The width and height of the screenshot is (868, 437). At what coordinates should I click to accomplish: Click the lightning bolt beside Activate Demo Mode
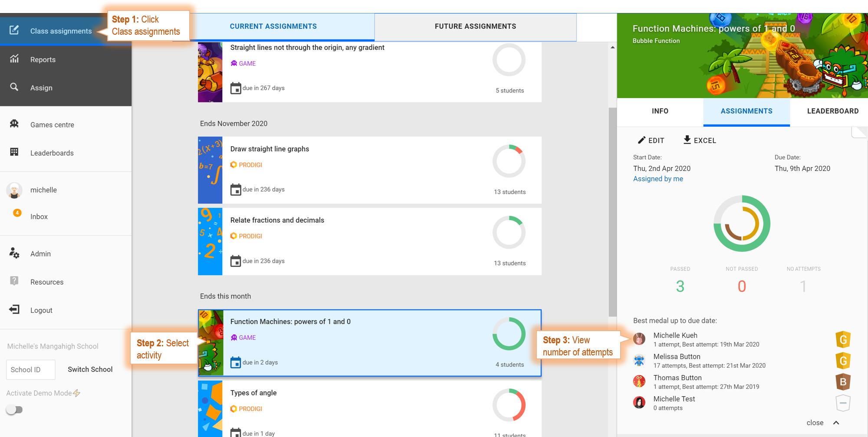pos(77,393)
